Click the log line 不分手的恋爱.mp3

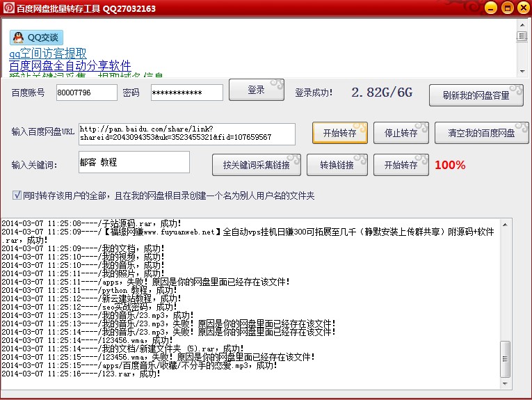click(x=140, y=365)
